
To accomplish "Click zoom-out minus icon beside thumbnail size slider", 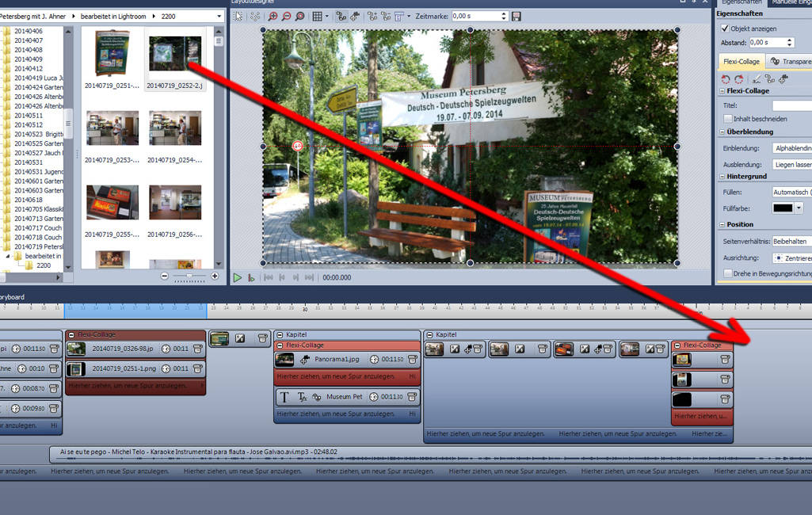I will click(x=164, y=276).
